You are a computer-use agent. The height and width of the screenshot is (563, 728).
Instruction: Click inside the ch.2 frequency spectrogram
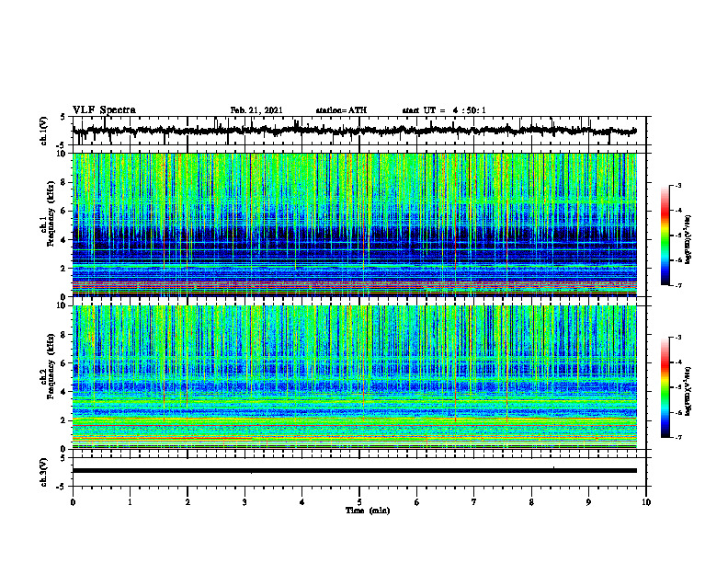(x=355, y=377)
